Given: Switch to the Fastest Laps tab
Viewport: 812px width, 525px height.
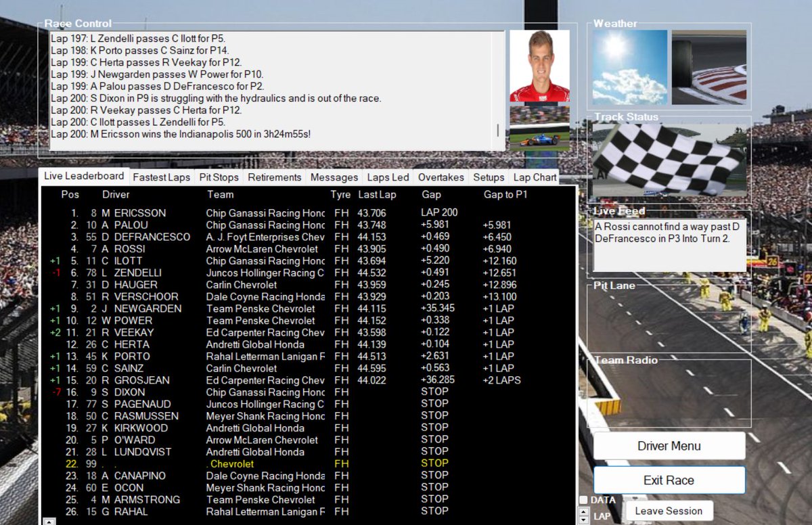Looking at the screenshot, I should click(161, 177).
